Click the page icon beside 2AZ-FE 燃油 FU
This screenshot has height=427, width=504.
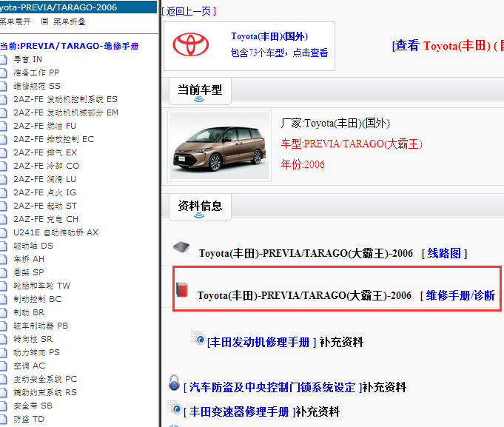(3, 126)
